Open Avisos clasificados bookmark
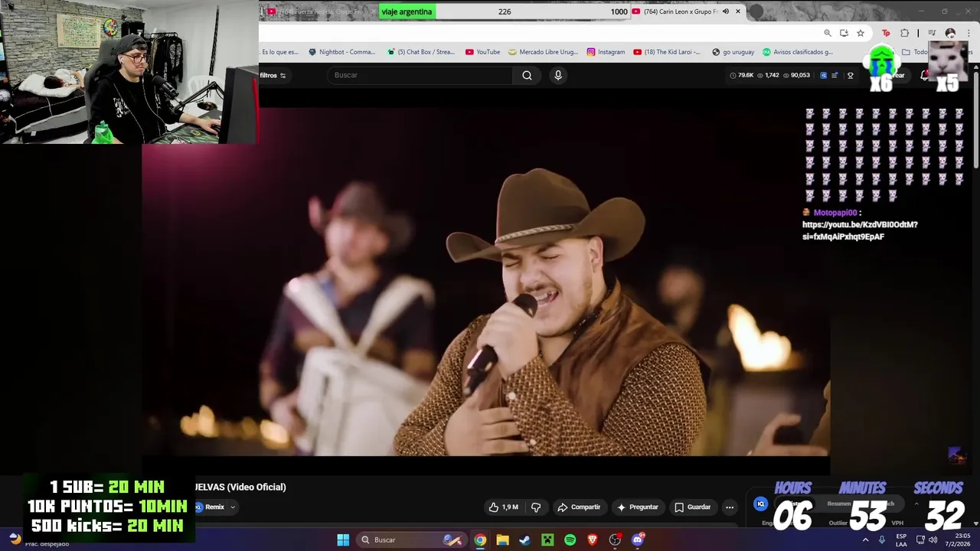Viewport: 980px width, 551px height. 797,52
